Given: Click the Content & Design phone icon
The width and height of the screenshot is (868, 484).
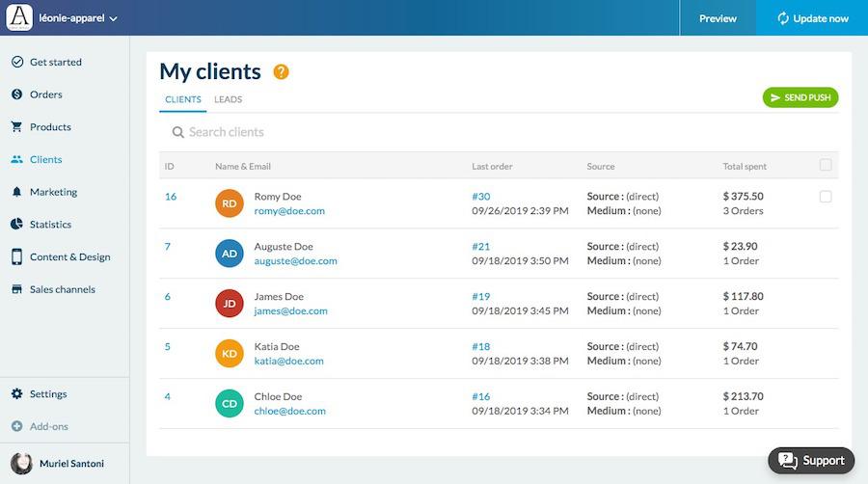Looking at the screenshot, I should [16, 257].
